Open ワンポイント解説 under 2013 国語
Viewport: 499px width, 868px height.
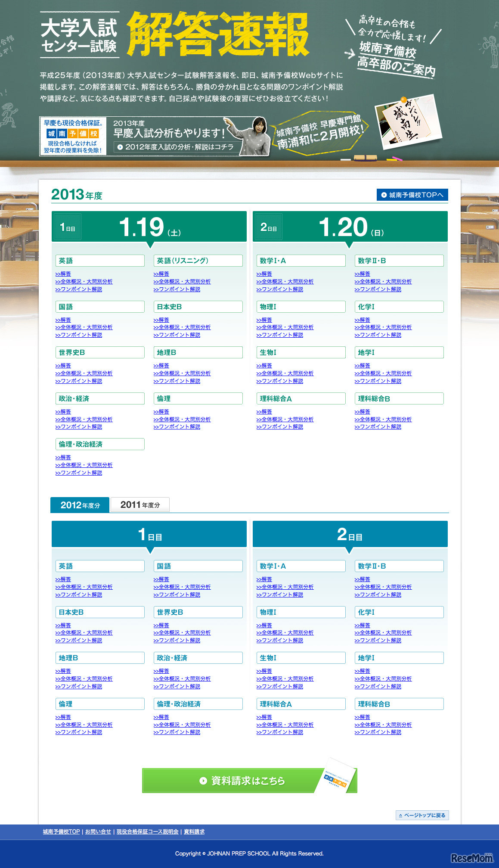(78, 335)
